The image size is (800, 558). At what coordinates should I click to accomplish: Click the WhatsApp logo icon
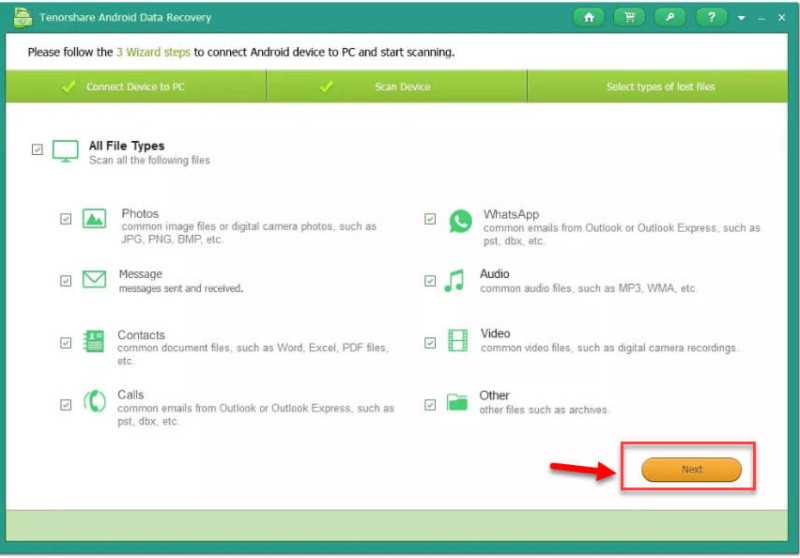[x=460, y=221]
